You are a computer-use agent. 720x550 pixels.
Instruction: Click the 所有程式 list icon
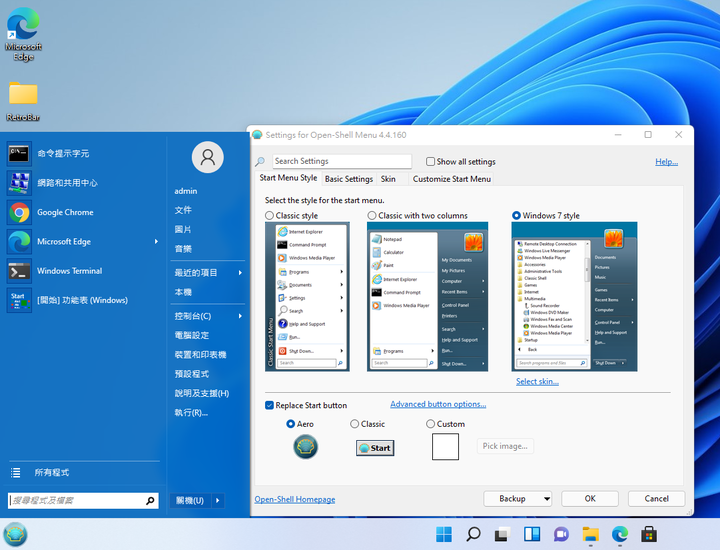coord(16,472)
